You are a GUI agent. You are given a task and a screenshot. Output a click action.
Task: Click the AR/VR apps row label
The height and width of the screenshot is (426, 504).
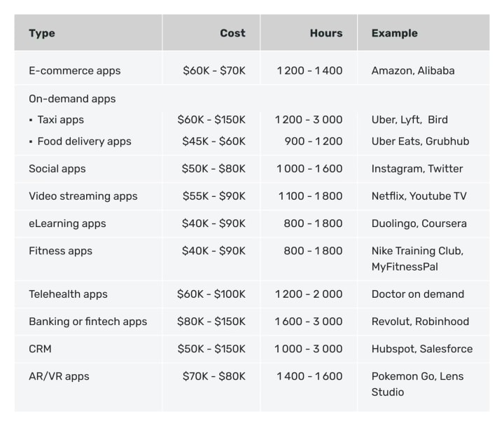tap(59, 376)
